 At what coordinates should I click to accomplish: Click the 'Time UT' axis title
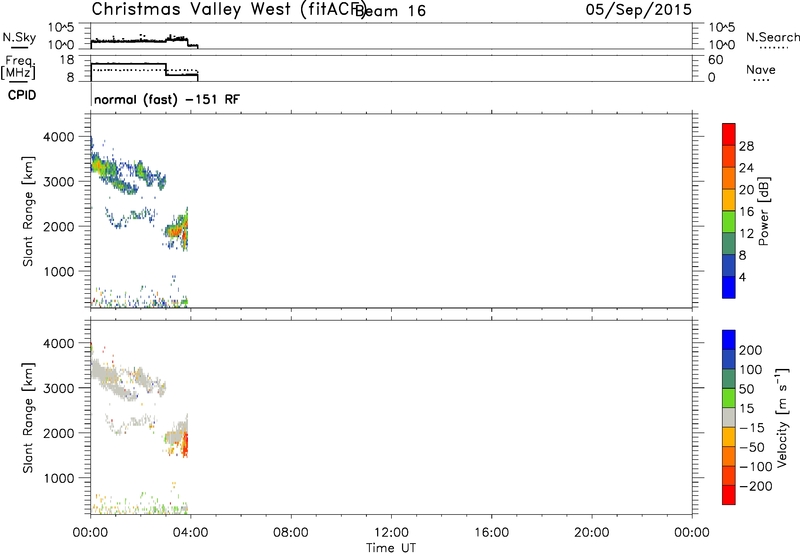[391, 548]
